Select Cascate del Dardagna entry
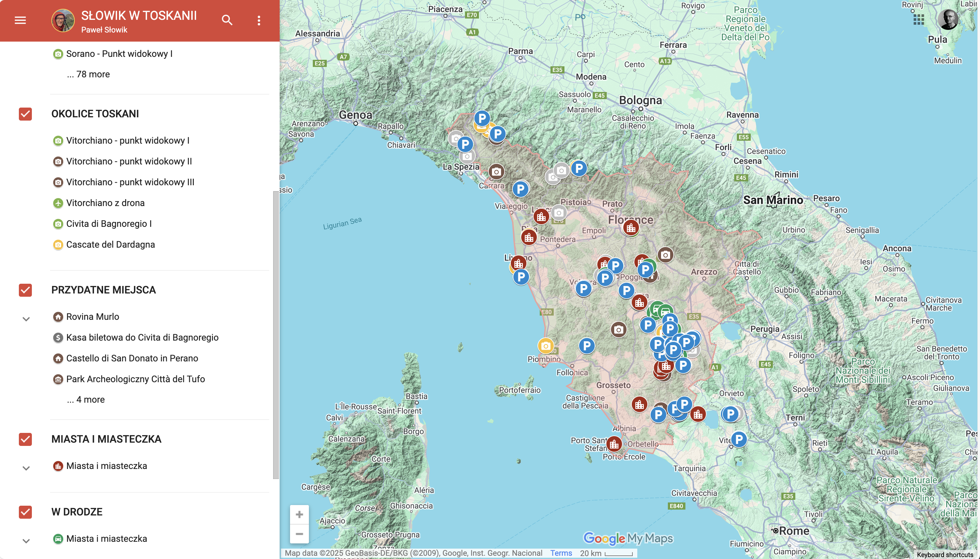The width and height of the screenshot is (980, 559). coord(110,244)
